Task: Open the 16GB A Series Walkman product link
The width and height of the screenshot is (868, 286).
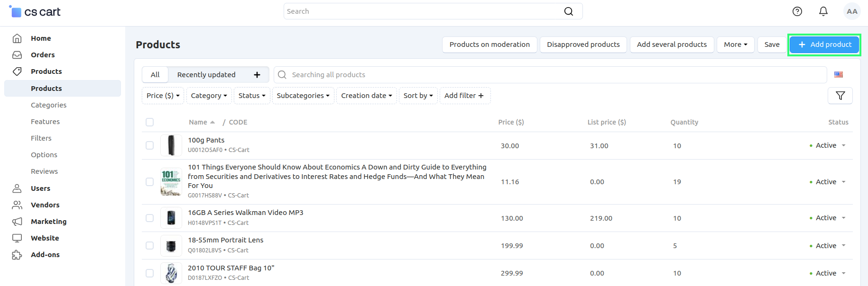Action: click(246, 213)
